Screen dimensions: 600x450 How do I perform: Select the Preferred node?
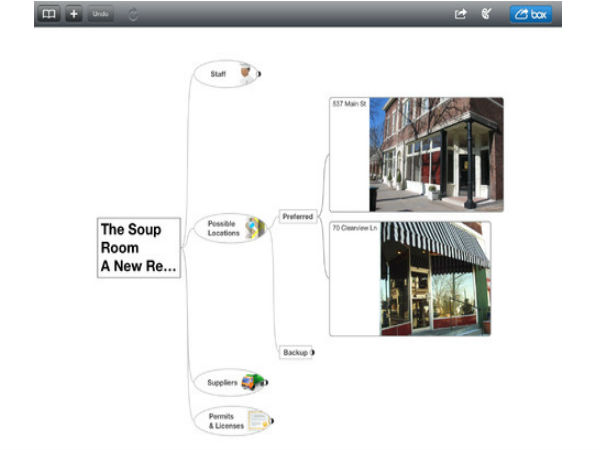tap(297, 216)
